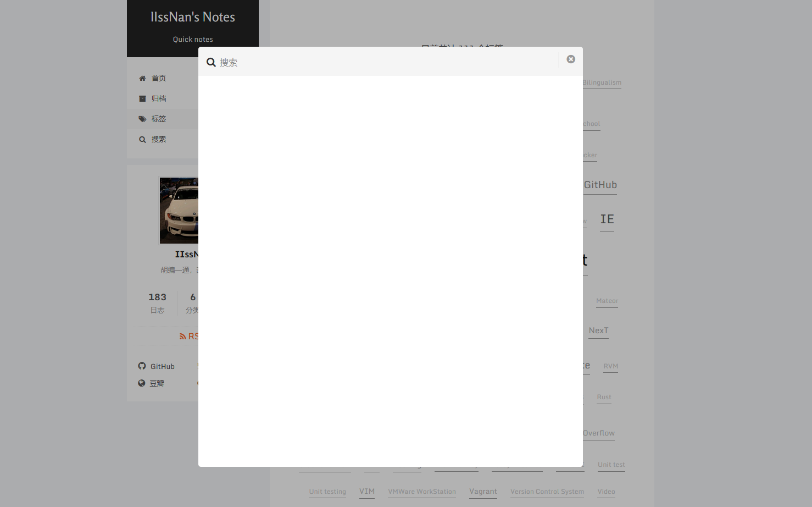Click the sidebar search icon beside 搜索
This screenshot has width=812, height=507.
(x=142, y=140)
